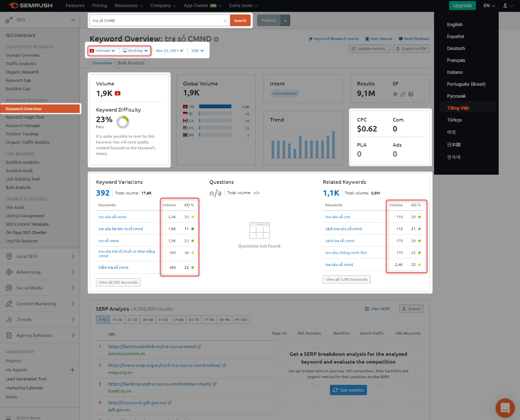This screenshot has height=420, width=520.
Task: Select Deutsch language option
Action: pyautogui.click(x=456, y=48)
